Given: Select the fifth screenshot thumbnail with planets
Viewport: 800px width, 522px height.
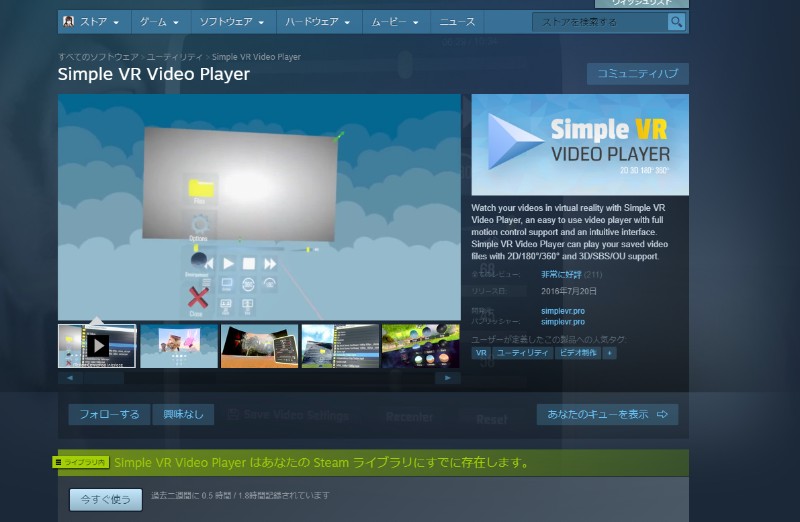Looking at the screenshot, I should coord(421,346).
